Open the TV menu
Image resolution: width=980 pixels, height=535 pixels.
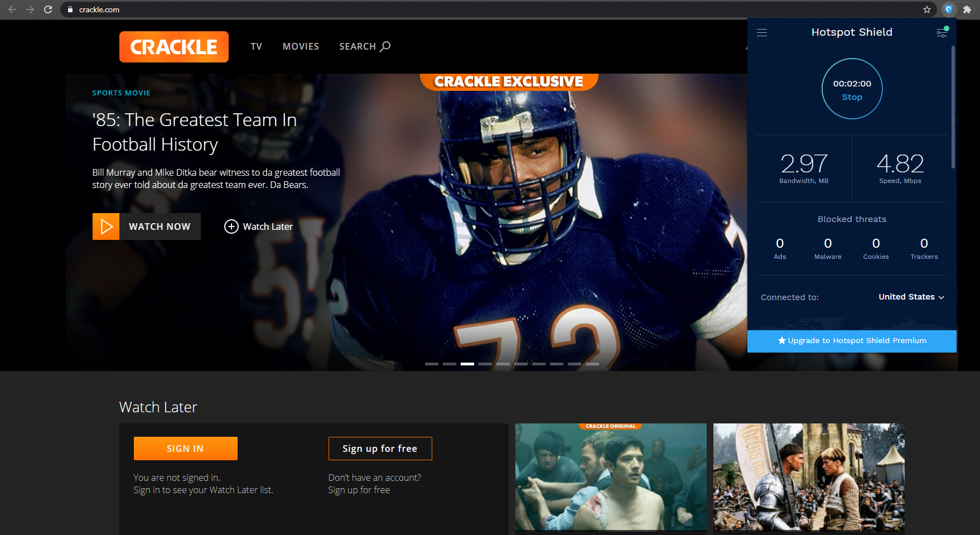point(256,46)
